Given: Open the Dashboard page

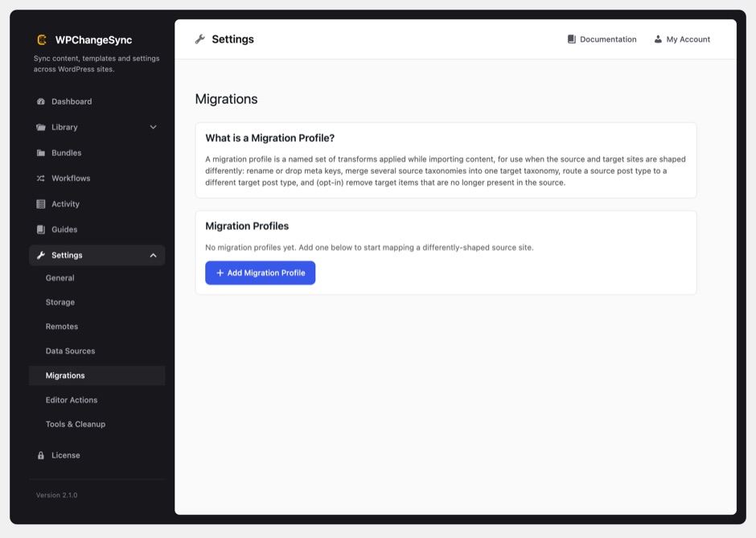Looking at the screenshot, I should (97, 101).
